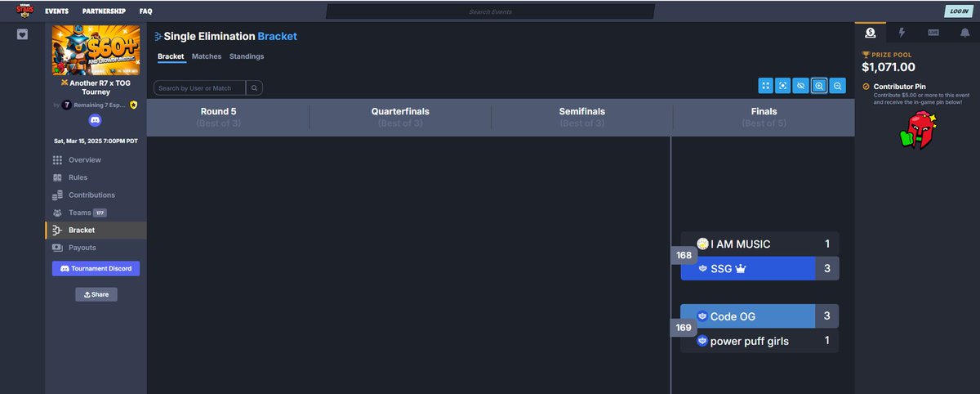980x394 pixels.
Task: Click the zoom in icon
Action: pos(819,85)
